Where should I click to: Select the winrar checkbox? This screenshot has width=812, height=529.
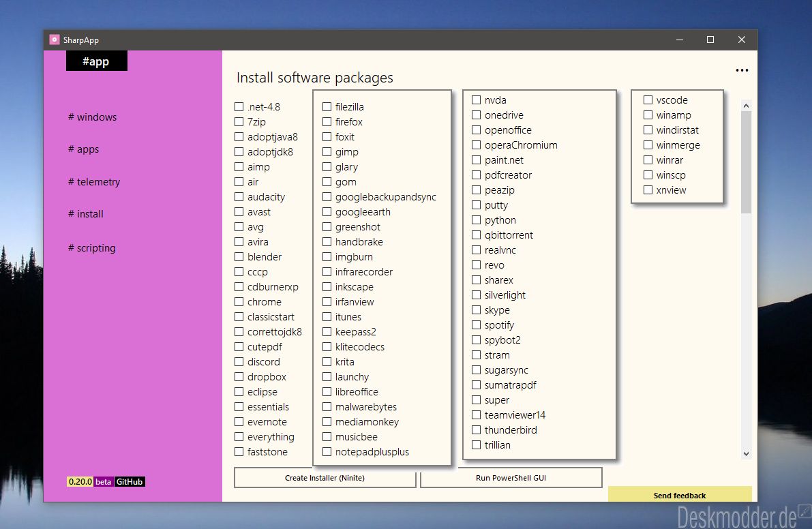(x=648, y=160)
